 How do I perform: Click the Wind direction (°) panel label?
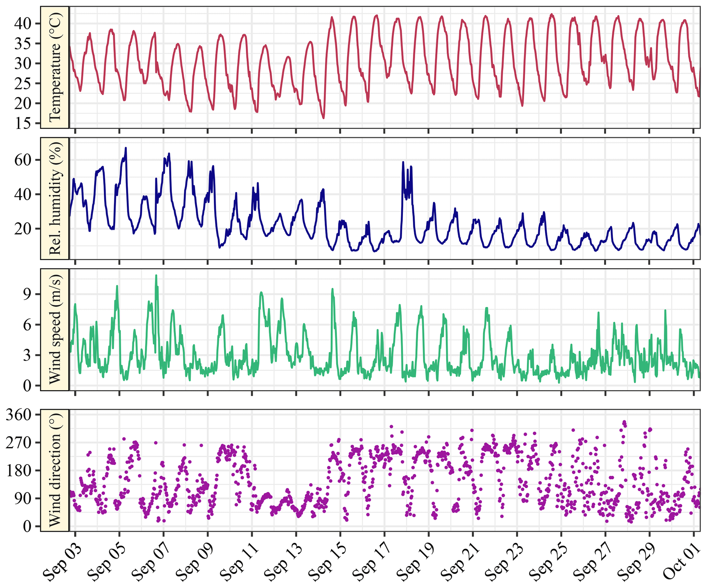(55, 470)
